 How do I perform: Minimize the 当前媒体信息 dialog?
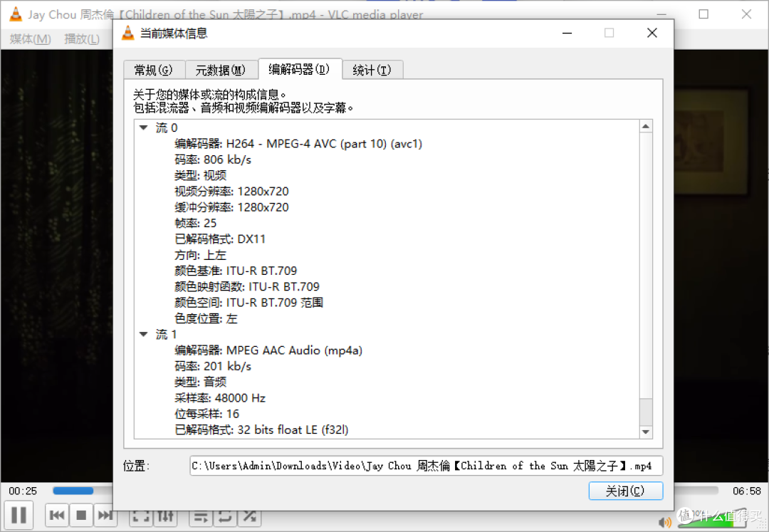pyautogui.click(x=567, y=33)
